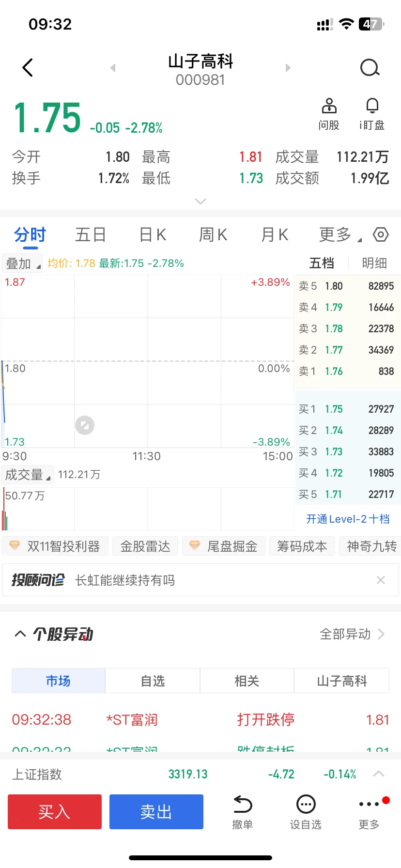Open the 问股 stock advisor icon

pyautogui.click(x=329, y=114)
